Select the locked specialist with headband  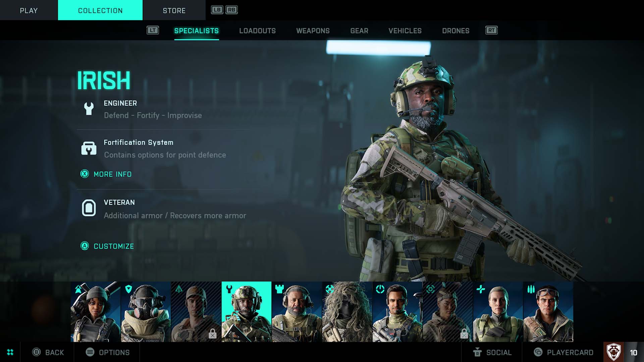[448, 312]
